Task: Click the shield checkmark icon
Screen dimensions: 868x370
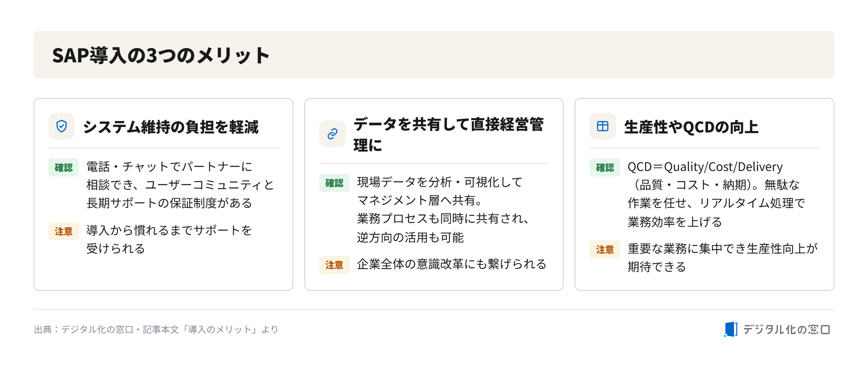Action: point(62,126)
